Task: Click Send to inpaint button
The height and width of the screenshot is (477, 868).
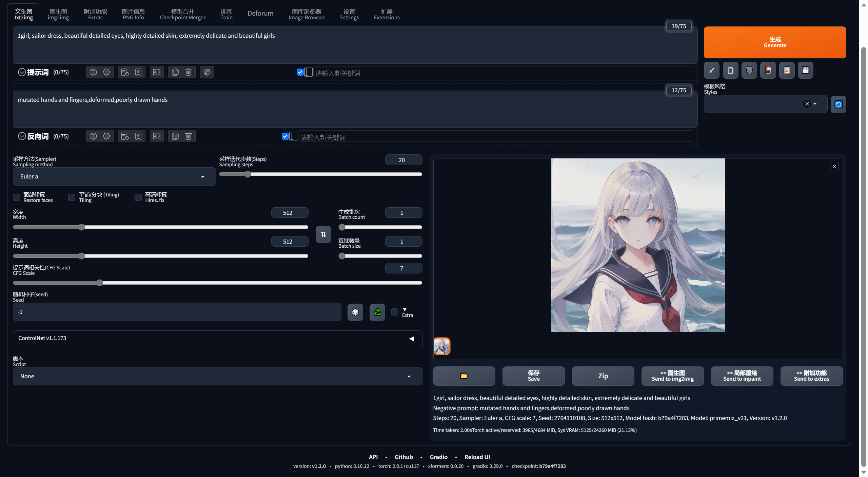Action: coord(742,376)
